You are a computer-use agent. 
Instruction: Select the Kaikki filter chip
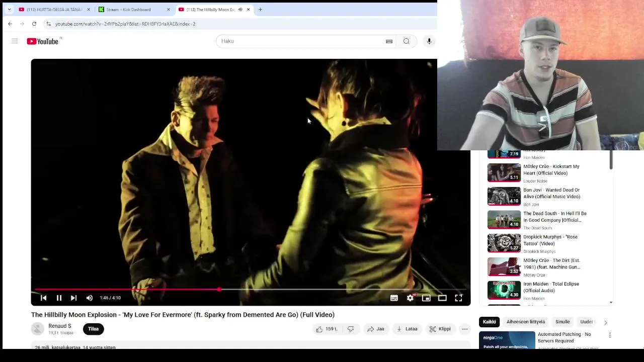click(x=490, y=322)
